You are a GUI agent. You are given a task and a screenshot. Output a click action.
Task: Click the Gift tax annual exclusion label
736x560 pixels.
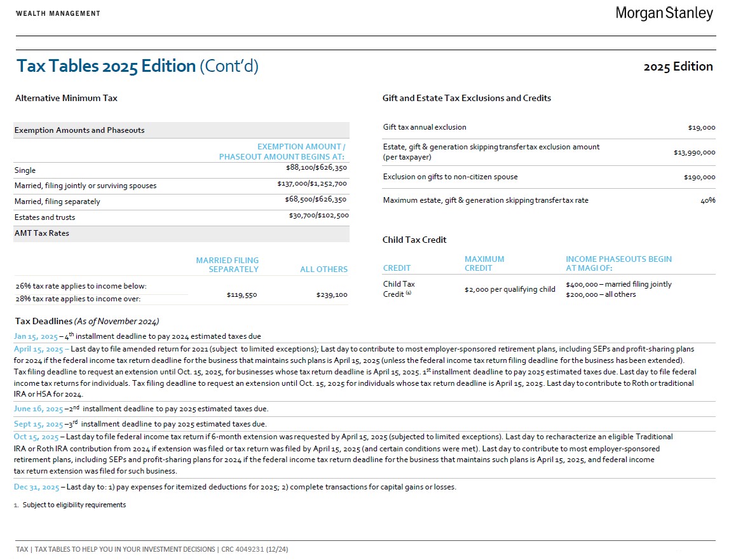pyautogui.click(x=425, y=127)
